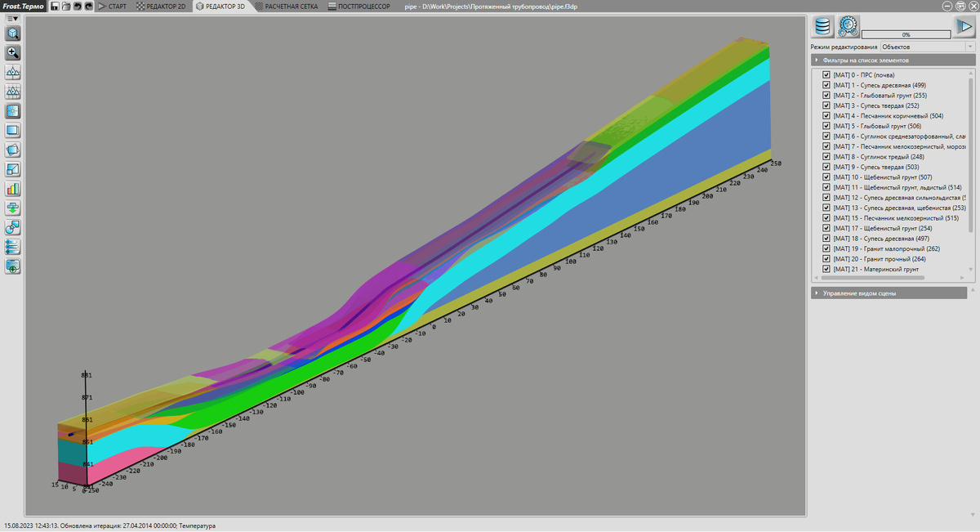Toggle MAT 2 - Глыбоватый грунт (255) checkbox
The image size is (980, 532).
click(826, 96)
